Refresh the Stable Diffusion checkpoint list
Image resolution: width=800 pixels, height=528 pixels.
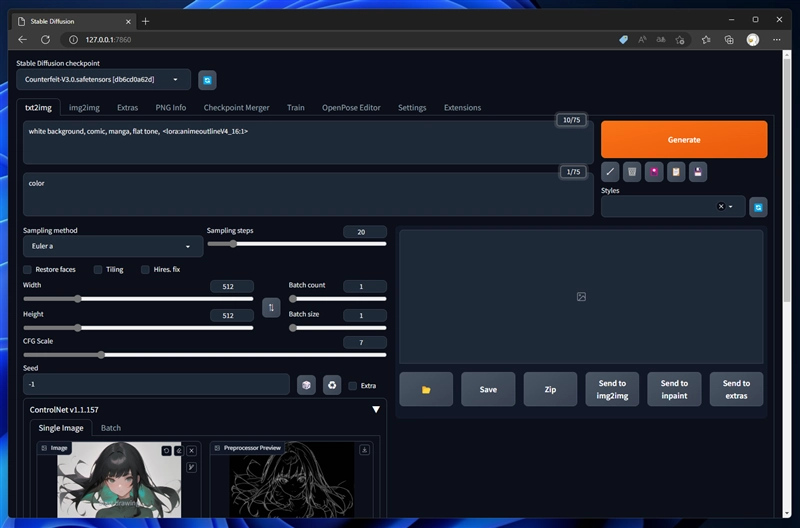point(207,80)
